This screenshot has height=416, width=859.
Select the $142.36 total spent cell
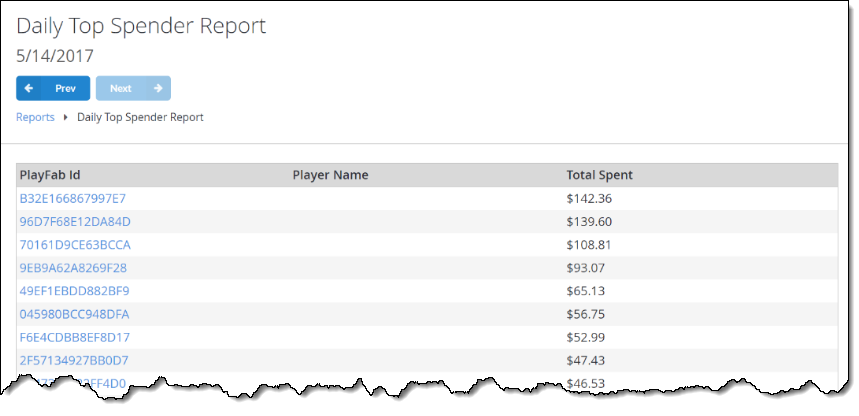click(589, 198)
